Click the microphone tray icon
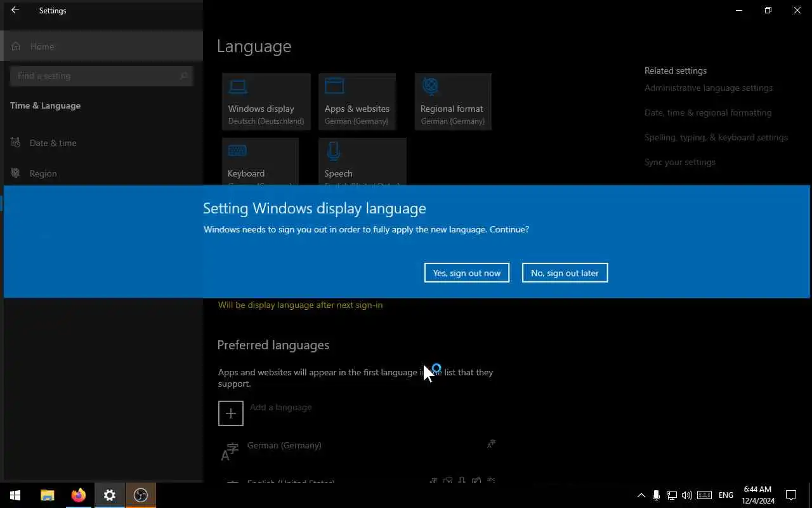The image size is (812, 508). [656, 495]
